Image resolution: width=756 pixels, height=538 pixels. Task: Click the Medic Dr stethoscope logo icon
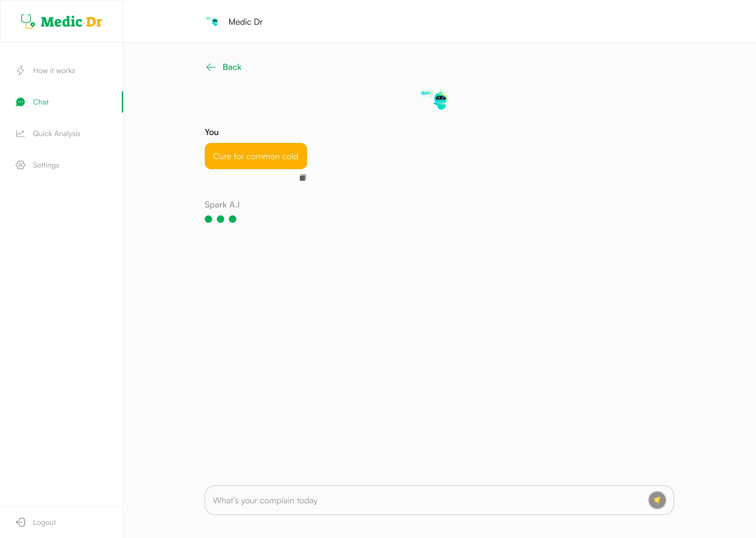(x=28, y=22)
